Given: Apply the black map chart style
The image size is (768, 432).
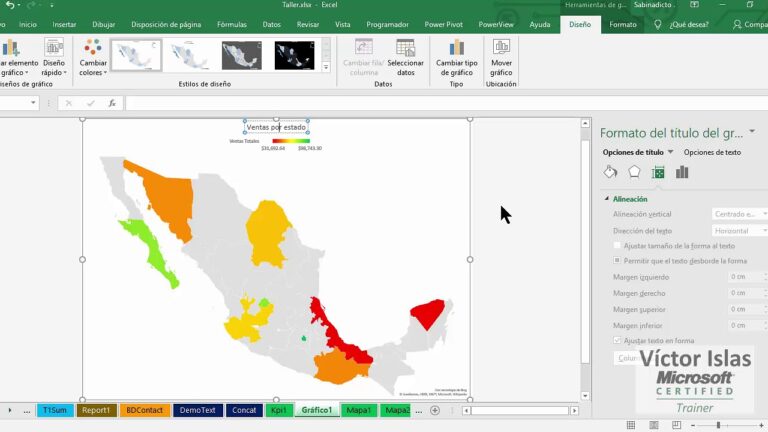Looking at the screenshot, I should click(294, 55).
